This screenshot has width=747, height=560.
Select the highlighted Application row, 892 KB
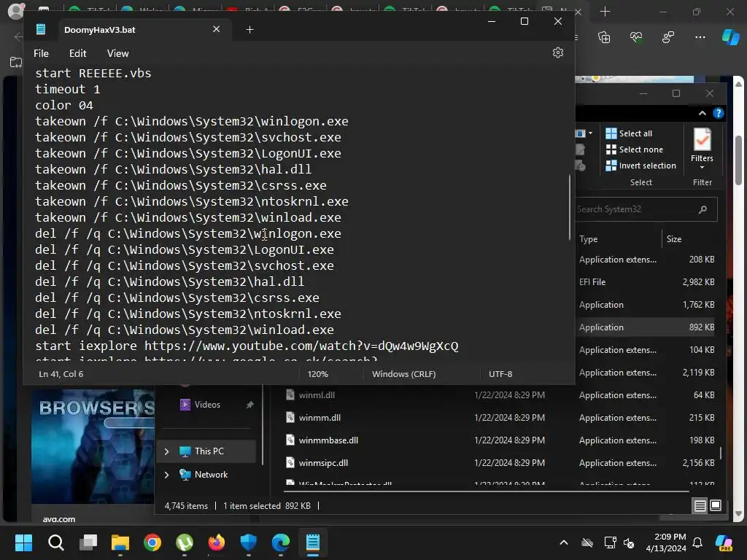[646, 327]
